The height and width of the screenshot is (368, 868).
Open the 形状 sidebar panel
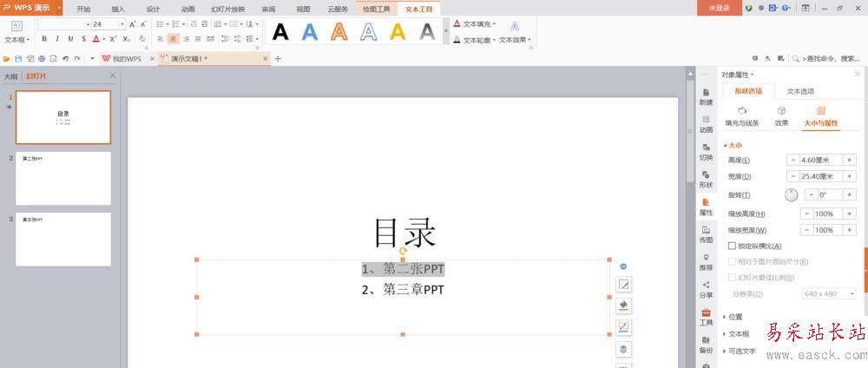pyautogui.click(x=706, y=179)
